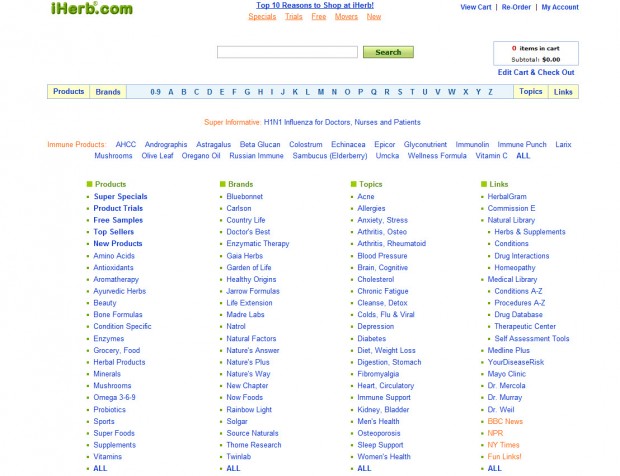Screen dimensions: 620x476
Task: Open Top Sellers in Products list
Action: pos(113,232)
